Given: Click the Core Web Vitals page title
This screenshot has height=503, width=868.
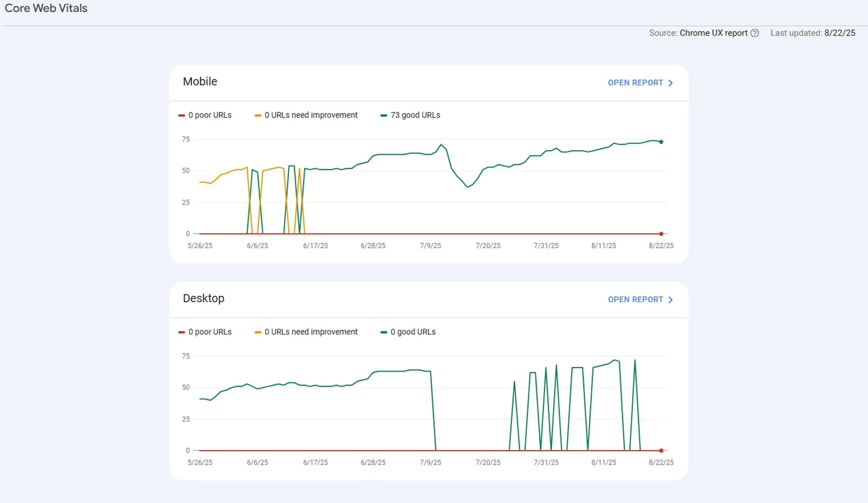Looking at the screenshot, I should click(x=46, y=8).
